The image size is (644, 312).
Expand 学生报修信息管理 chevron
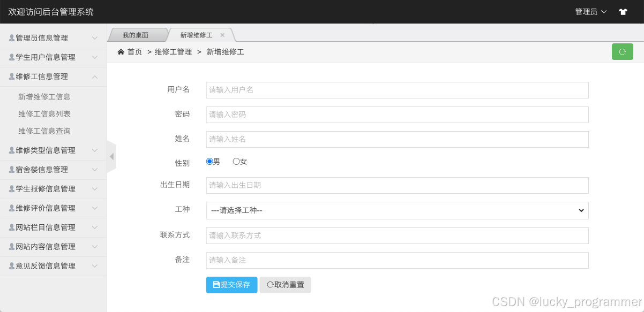click(95, 189)
